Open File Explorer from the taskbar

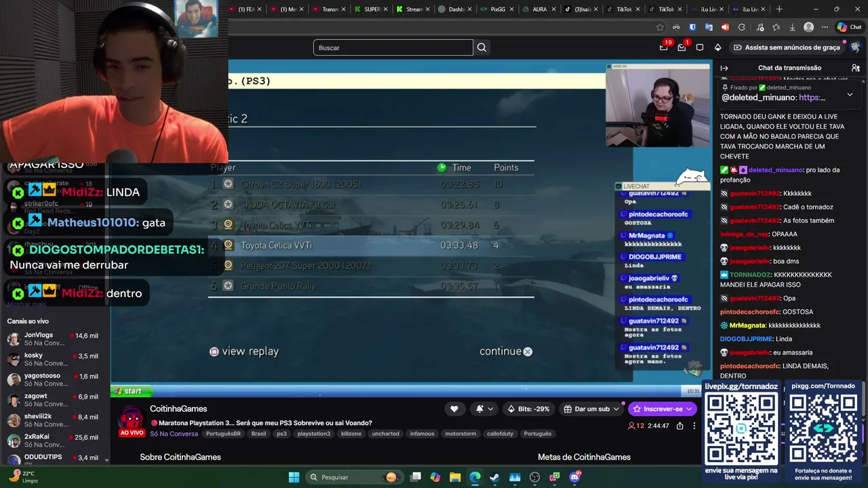click(455, 477)
